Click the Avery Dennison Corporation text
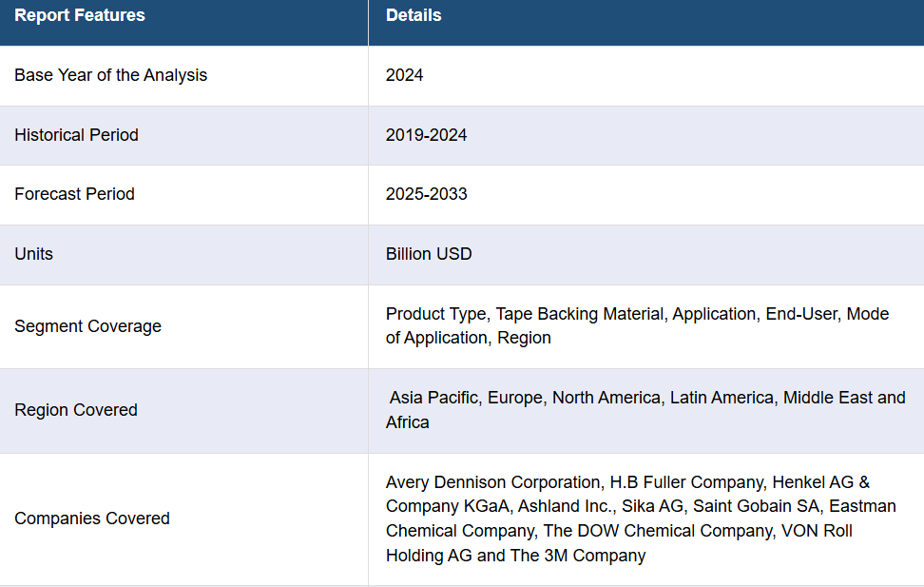Image resolution: width=924 pixels, height=587 pixels. coord(493,482)
